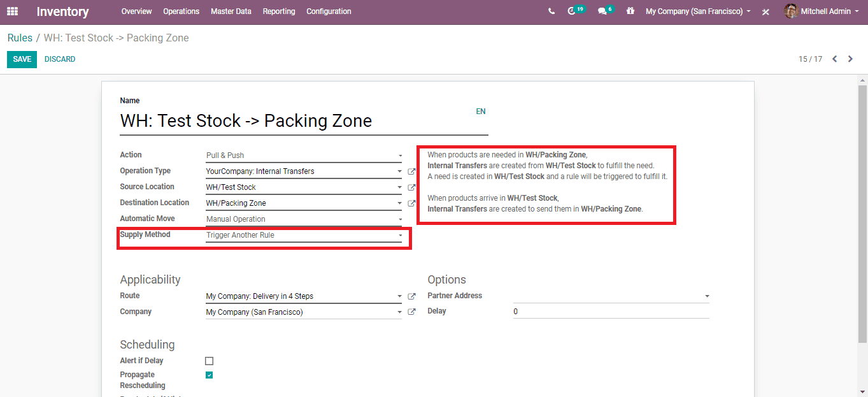Open the Master Data menu

point(231,11)
